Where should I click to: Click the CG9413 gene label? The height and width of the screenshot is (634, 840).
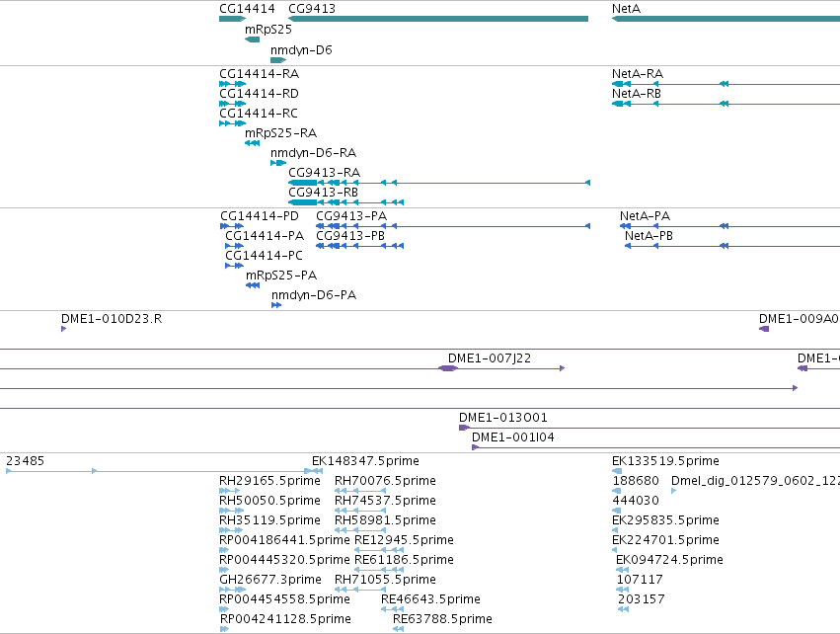click(x=312, y=9)
